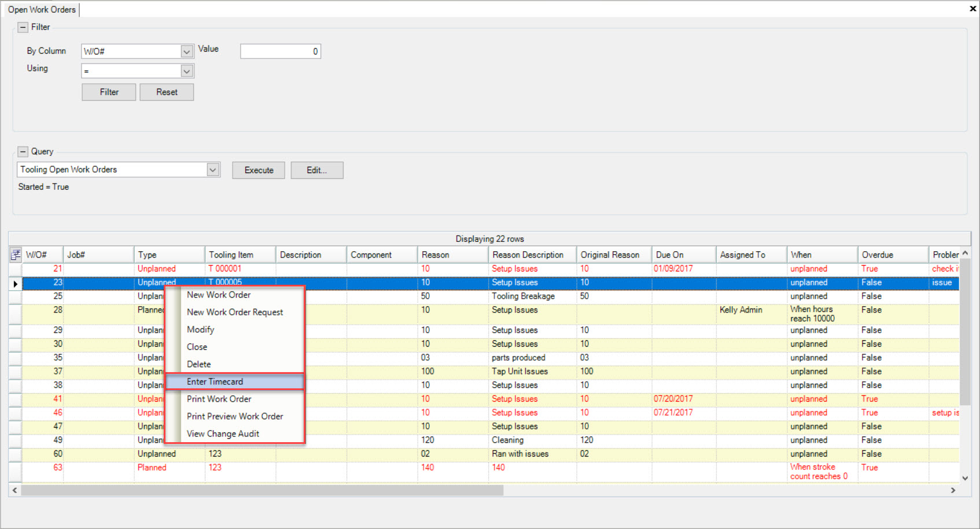Switch to the Open Work Orders tab

pos(42,10)
